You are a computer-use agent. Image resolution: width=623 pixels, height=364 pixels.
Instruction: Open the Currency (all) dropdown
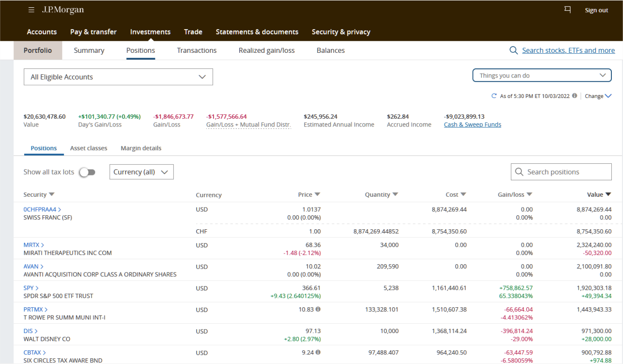pos(142,172)
